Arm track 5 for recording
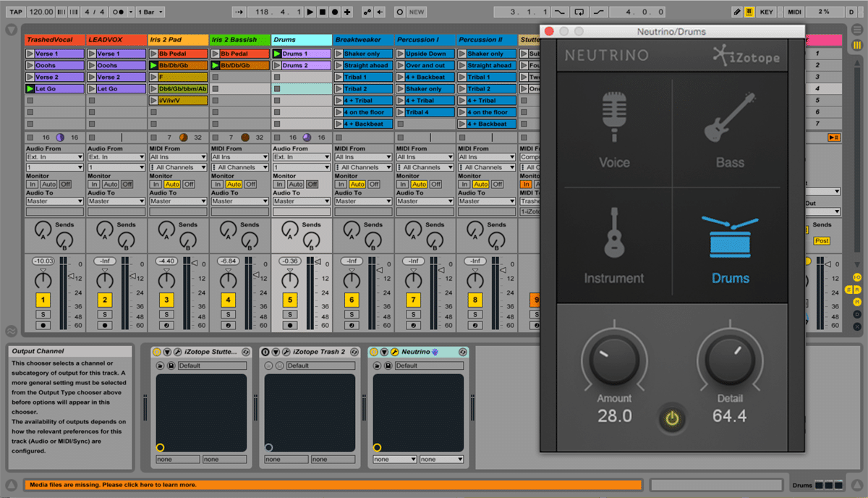The image size is (868, 498). [290, 326]
